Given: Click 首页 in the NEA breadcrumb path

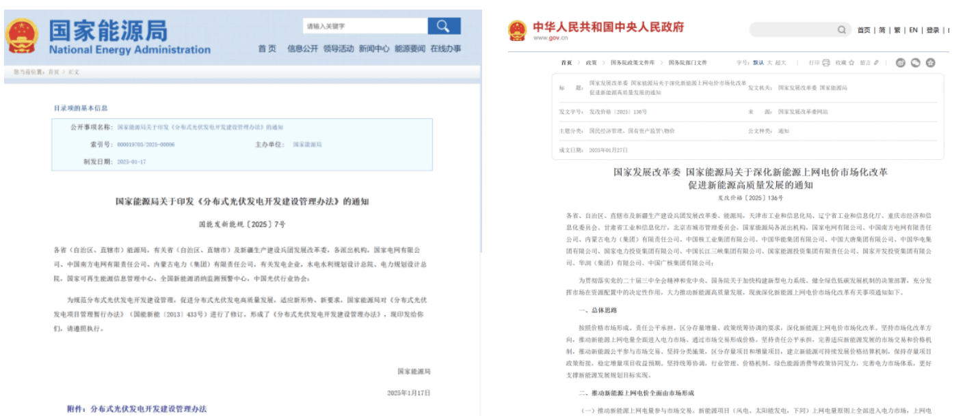Looking at the screenshot, I should click(53, 72).
